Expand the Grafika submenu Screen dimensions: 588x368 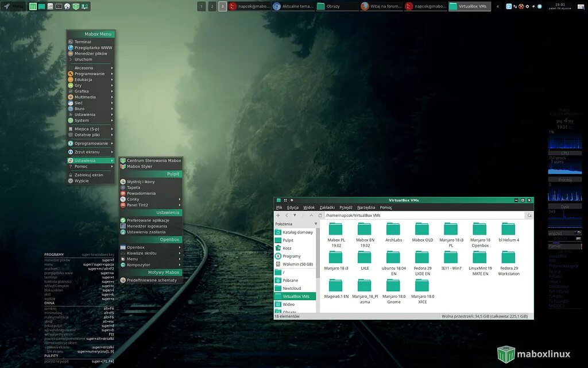pos(90,91)
